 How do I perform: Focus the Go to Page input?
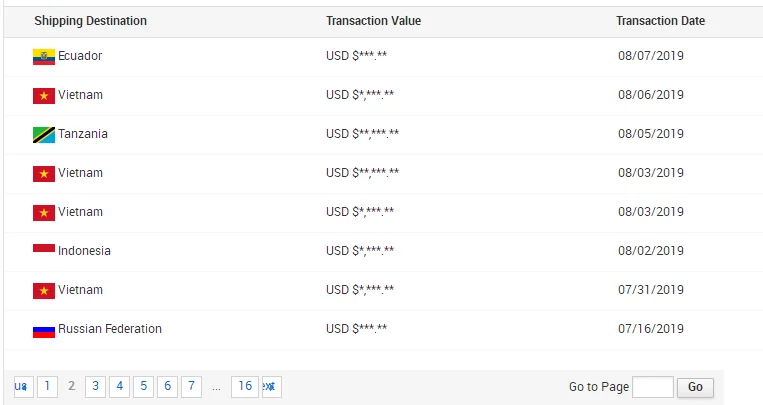(653, 387)
